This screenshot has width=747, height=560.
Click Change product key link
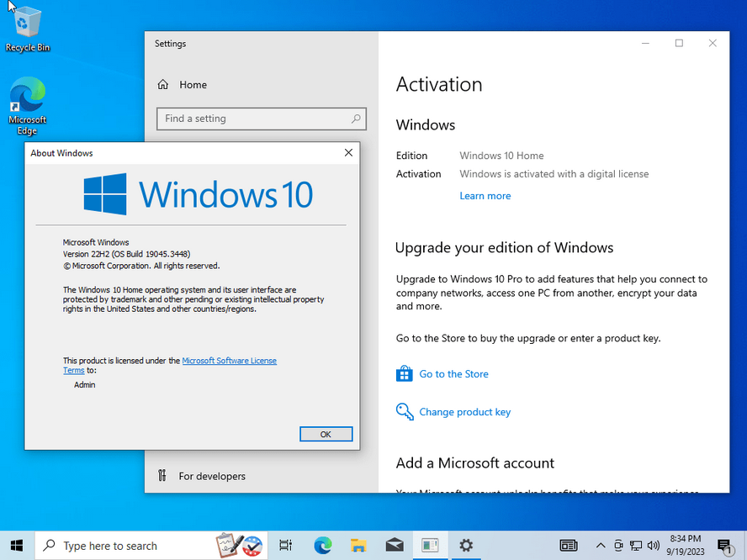(464, 412)
